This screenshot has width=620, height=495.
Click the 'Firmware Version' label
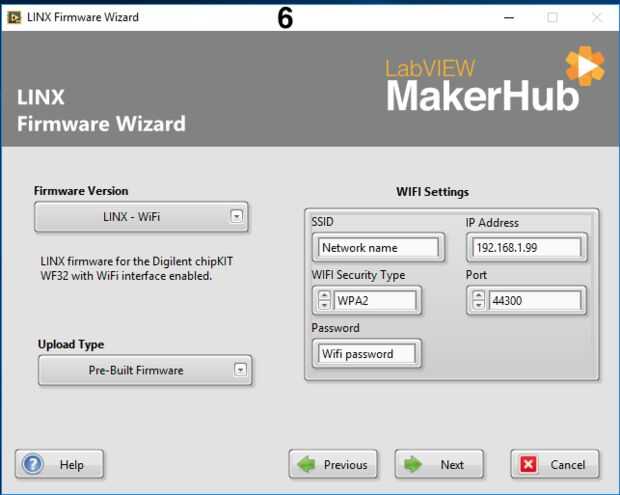[x=81, y=191]
